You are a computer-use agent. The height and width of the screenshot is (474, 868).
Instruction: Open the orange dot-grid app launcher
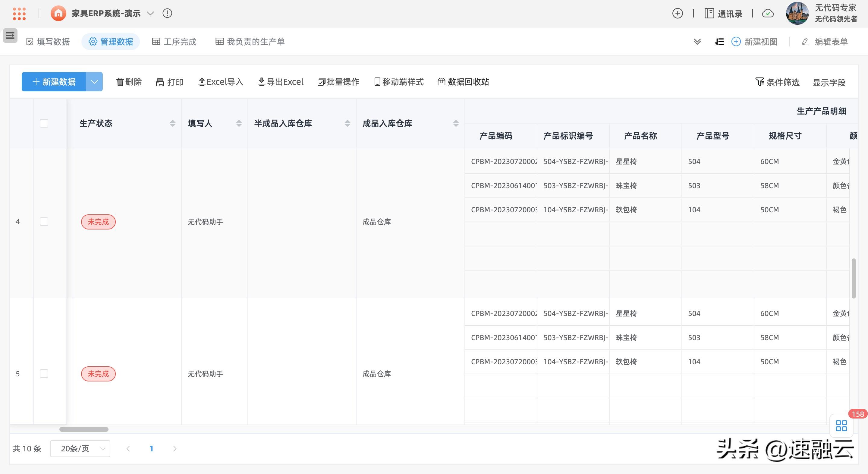pyautogui.click(x=19, y=14)
